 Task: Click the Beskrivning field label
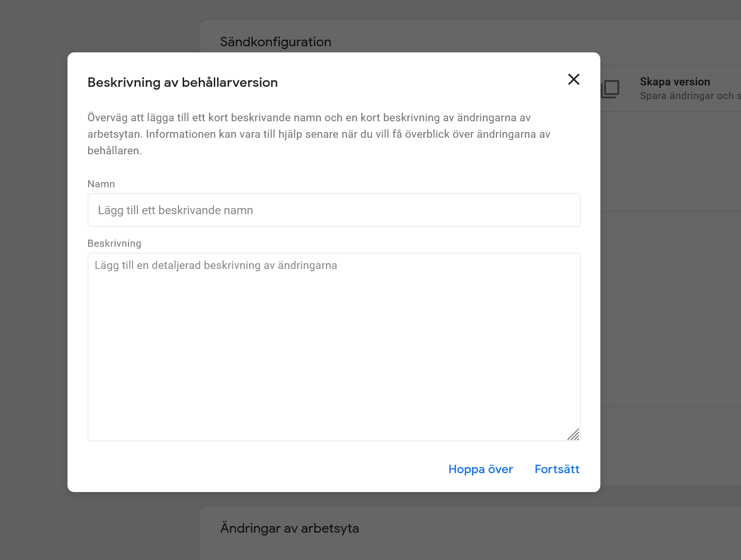pyautogui.click(x=114, y=243)
